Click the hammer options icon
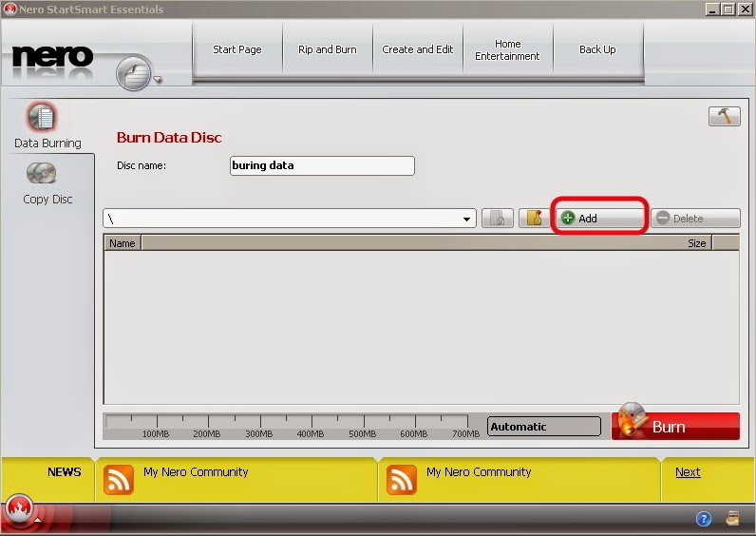Screen dimensions: 756x536 coord(724,116)
